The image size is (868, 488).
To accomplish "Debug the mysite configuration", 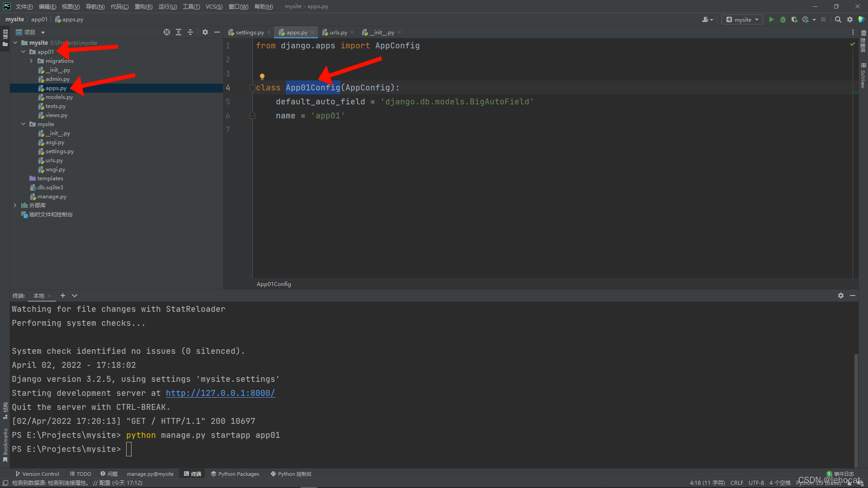I will pos(783,19).
